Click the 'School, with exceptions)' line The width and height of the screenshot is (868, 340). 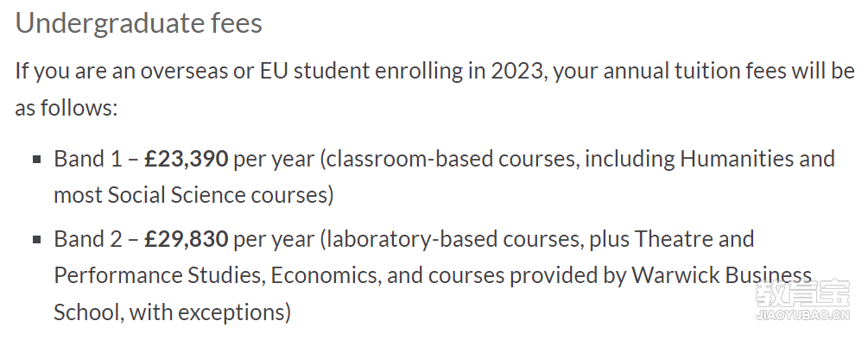[172, 312]
